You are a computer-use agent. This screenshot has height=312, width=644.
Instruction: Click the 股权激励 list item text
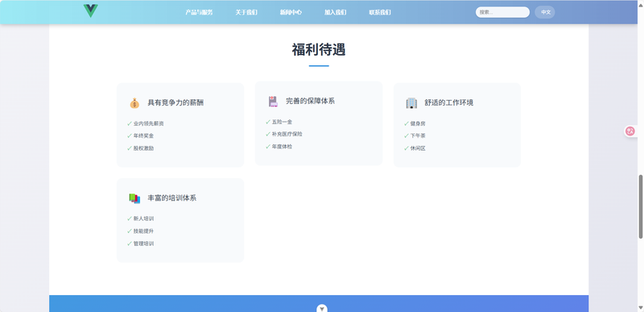click(144, 148)
